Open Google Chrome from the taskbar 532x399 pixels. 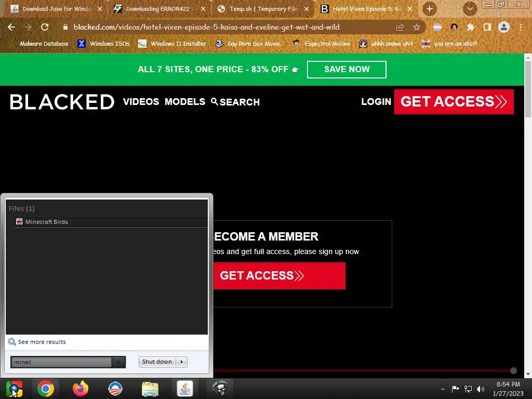[x=46, y=389]
